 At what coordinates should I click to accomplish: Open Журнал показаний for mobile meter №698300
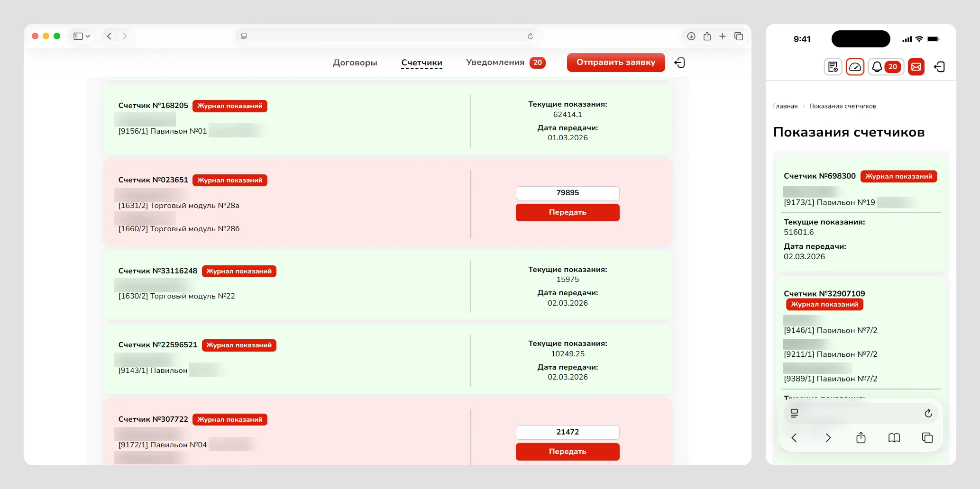898,176
